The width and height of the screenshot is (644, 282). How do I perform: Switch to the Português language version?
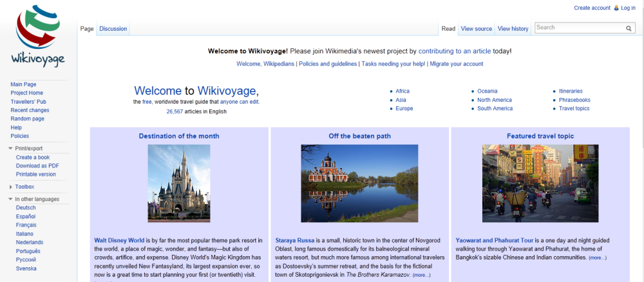[28, 251]
